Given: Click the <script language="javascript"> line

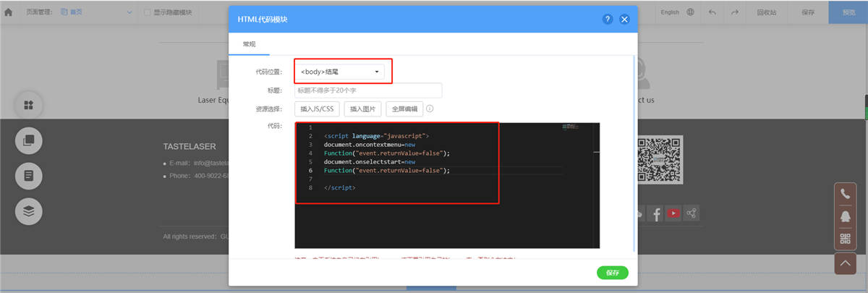Looking at the screenshot, I should tap(377, 136).
